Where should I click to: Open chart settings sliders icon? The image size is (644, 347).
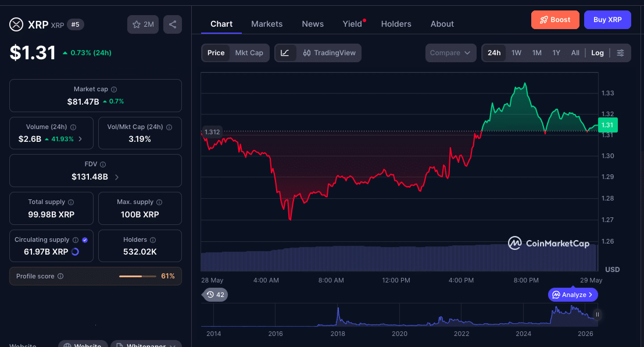[621, 53]
